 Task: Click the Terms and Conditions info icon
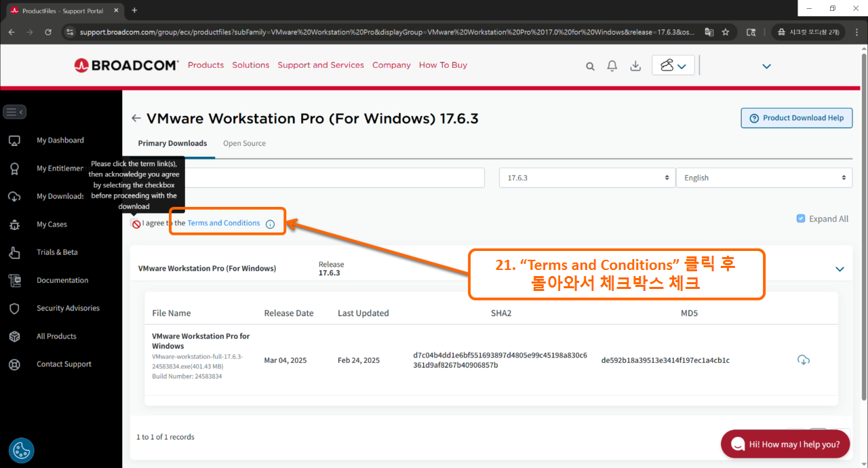pos(270,224)
